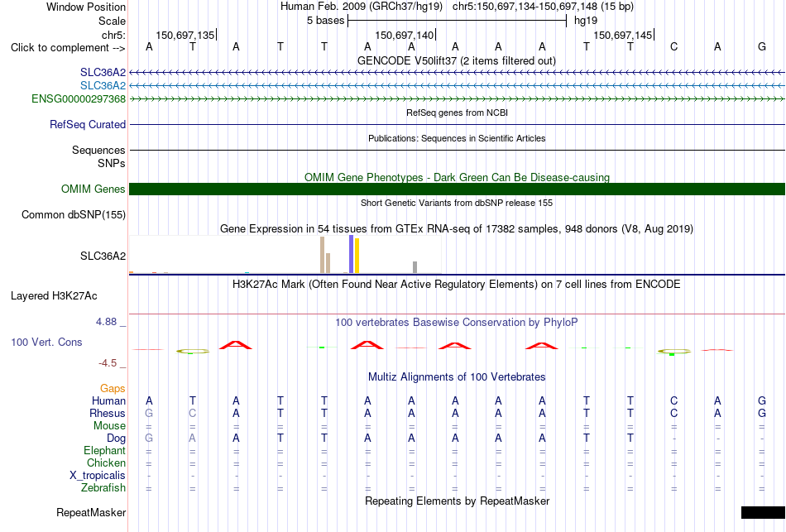Click the Window Position label
The width and height of the screenshot is (786, 532).
(x=86, y=7)
